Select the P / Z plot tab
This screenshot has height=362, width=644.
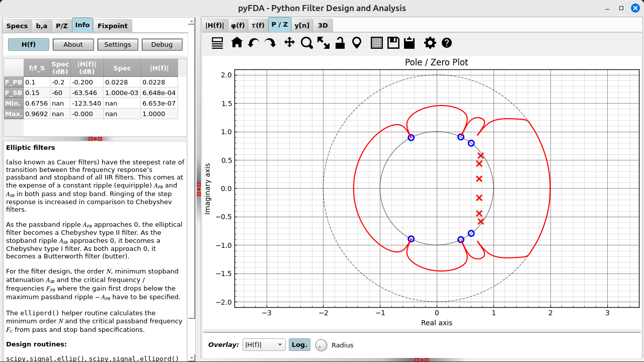280,24
